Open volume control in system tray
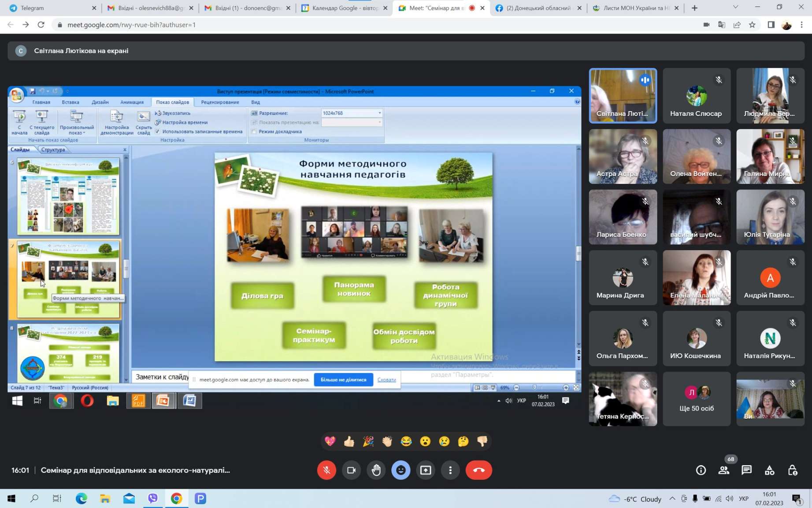This screenshot has width=812, height=508. pyautogui.click(x=730, y=499)
